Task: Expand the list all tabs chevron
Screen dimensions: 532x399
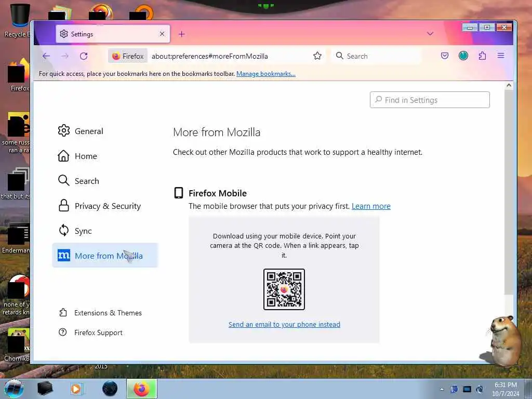Action: (430, 34)
